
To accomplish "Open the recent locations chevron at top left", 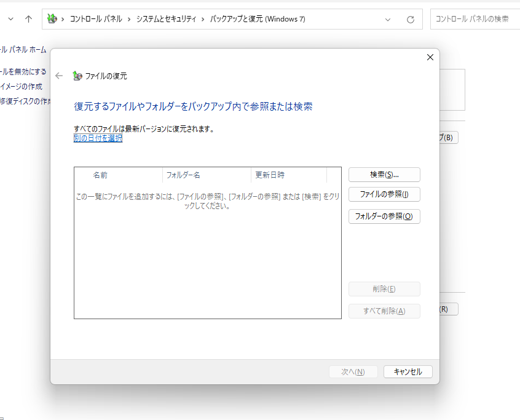I will point(10,19).
